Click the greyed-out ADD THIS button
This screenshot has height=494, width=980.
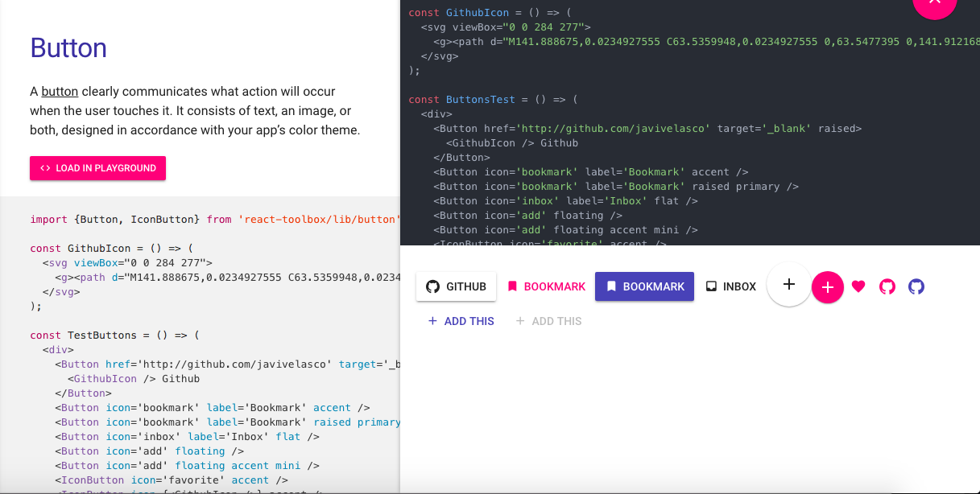point(548,321)
